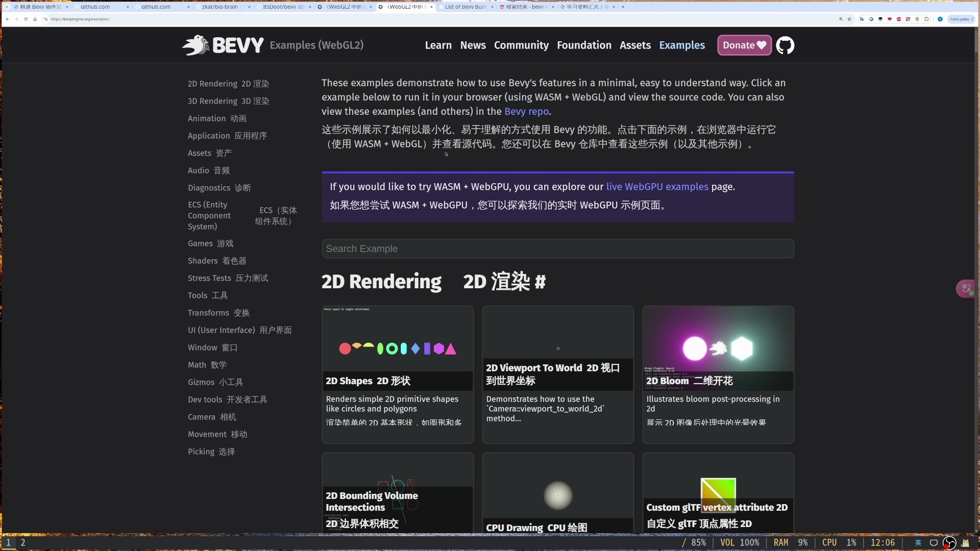Viewport: 980px width, 551px height.
Task: Open the Learn menu item
Action: 438,45
